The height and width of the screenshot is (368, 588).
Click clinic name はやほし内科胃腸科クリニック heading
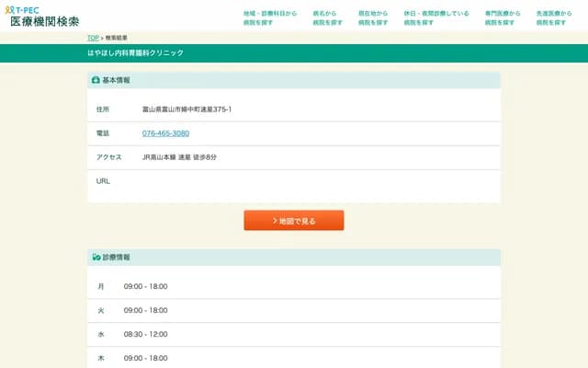135,53
